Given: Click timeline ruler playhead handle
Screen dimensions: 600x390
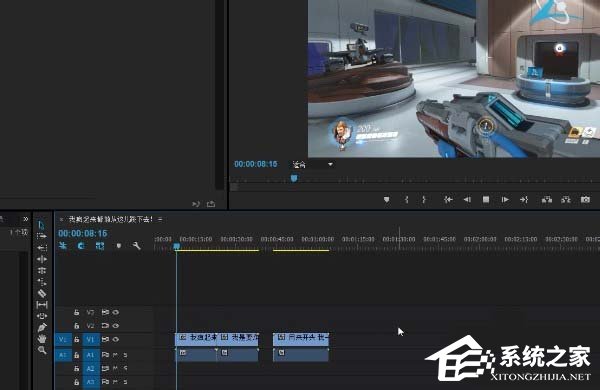Looking at the screenshot, I should (176, 246).
